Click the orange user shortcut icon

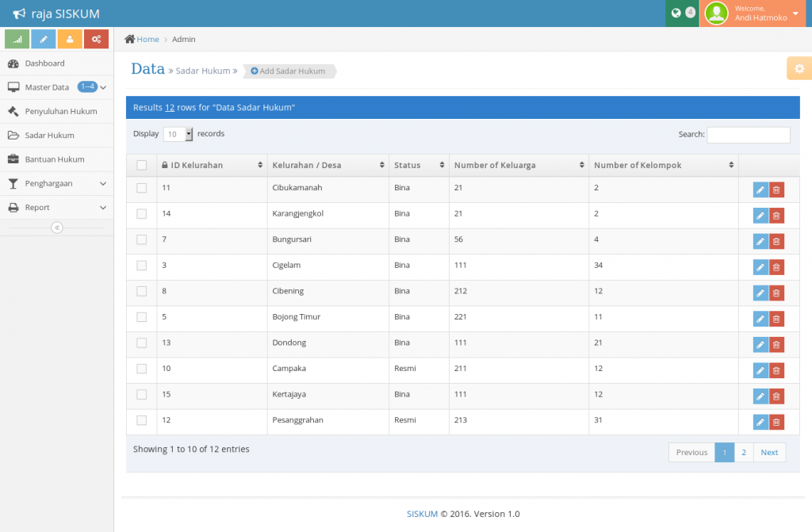(x=70, y=39)
